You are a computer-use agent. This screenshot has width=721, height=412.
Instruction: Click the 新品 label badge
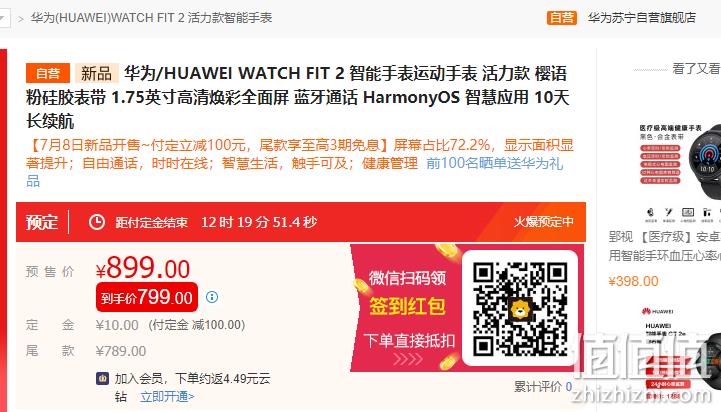97,73
